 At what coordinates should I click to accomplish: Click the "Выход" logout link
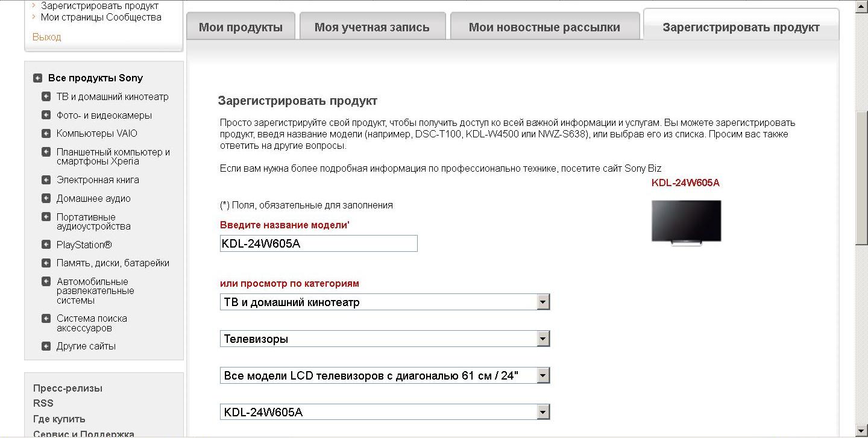(x=45, y=37)
